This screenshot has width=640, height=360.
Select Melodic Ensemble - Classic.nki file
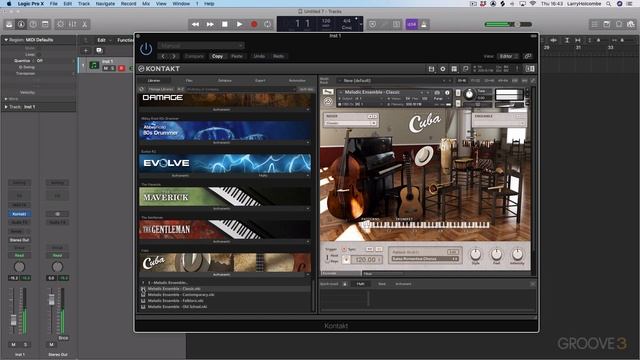tap(174, 289)
